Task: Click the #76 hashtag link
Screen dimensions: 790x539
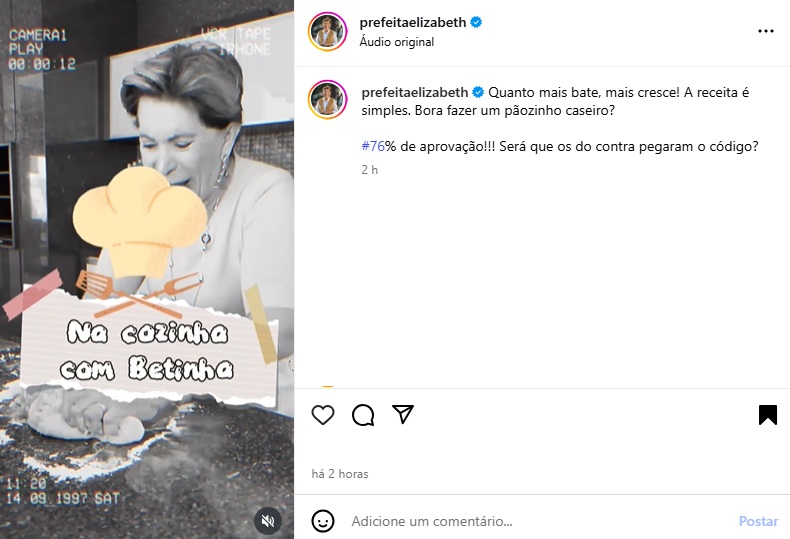Action: tap(373, 147)
